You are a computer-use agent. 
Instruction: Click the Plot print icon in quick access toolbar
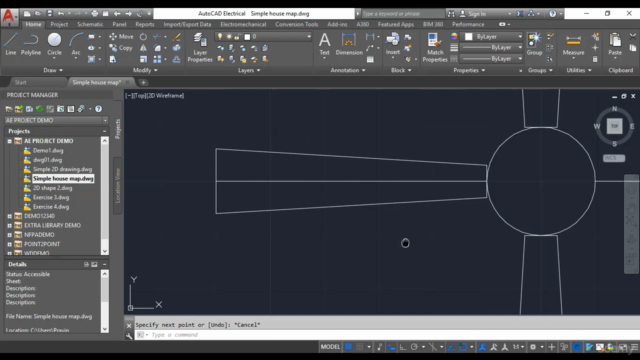[x=95, y=13]
